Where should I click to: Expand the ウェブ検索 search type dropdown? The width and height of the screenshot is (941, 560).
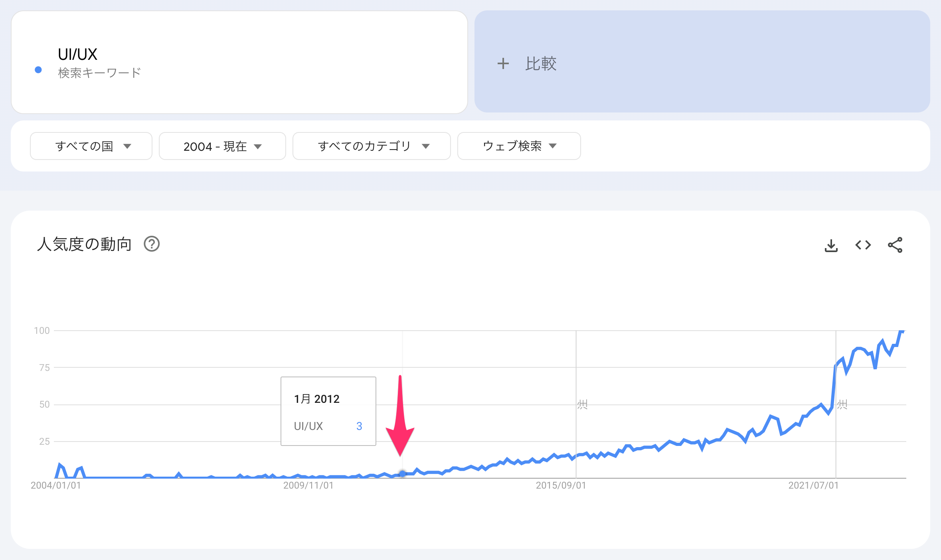[x=519, y=146]
